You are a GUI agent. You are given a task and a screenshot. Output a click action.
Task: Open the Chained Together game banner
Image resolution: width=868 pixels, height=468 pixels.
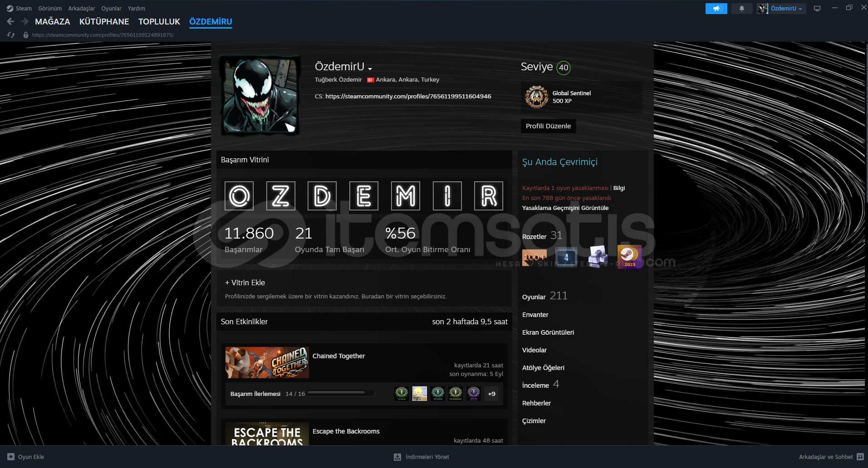267,363
